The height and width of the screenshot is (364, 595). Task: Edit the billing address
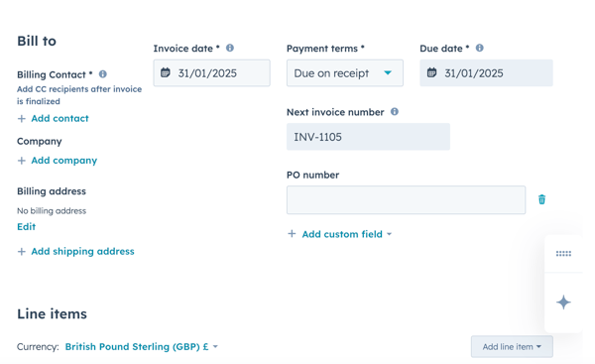click(26, 226)
